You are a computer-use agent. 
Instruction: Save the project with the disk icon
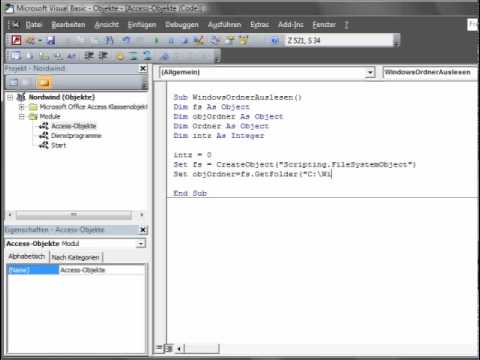pos(51,41)
